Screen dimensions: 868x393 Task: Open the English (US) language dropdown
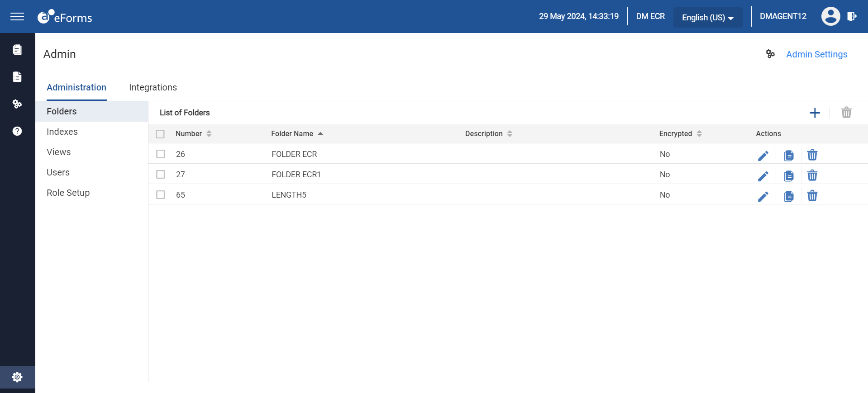pyautogui.click(x=708, y=17)
